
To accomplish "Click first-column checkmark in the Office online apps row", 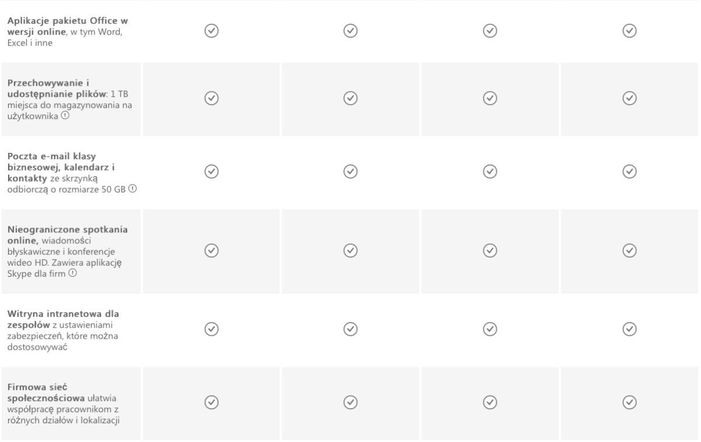I will [211, 31].
